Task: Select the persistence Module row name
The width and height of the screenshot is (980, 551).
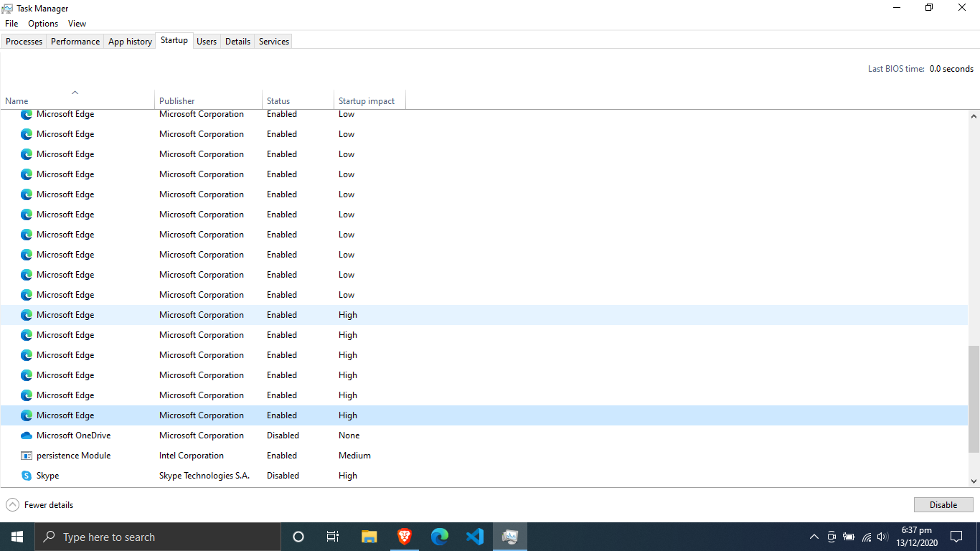Action: pyautogui.click(x=73, y=456)
